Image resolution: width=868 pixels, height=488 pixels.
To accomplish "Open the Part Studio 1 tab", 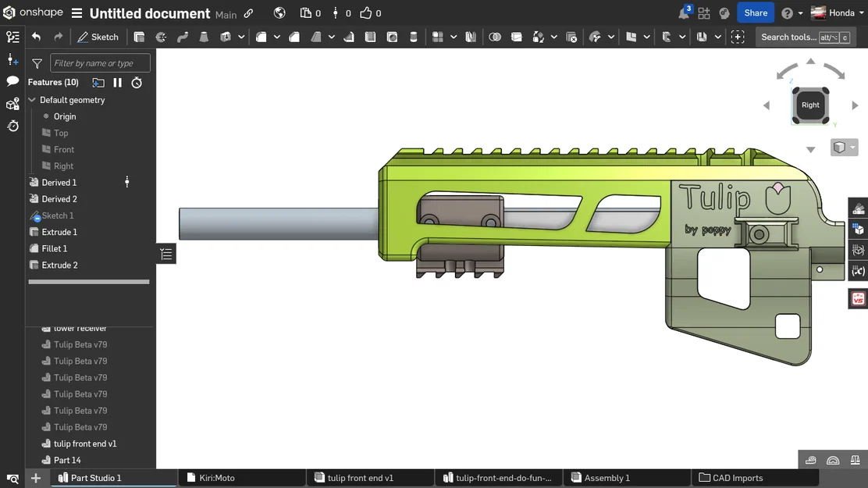I will [x=113, y=478].
